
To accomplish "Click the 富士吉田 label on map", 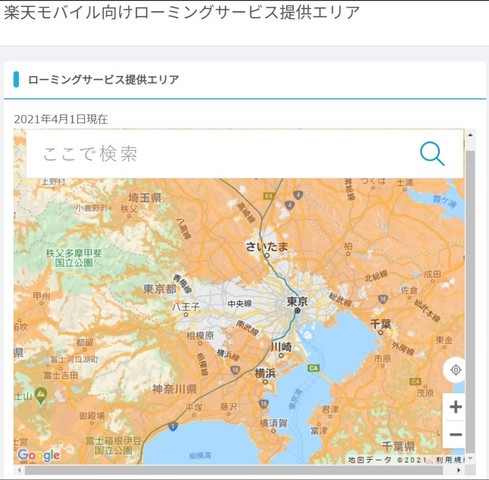I will click(61, 375).
